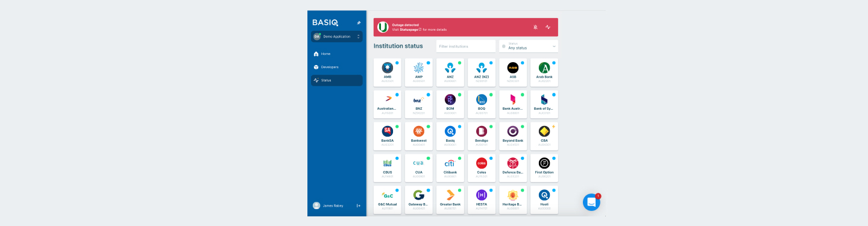Click the activity pulse icon in the banner
868x226 pixels.
click(548, 27)
